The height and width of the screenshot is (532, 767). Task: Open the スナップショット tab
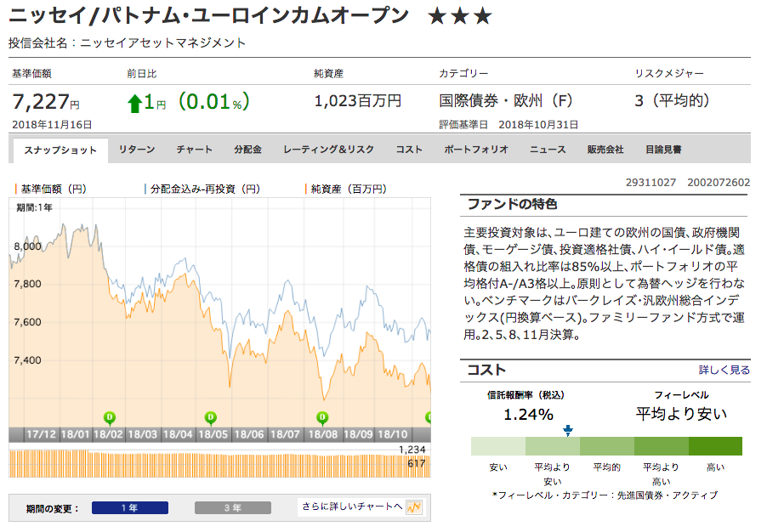point(60,150)
